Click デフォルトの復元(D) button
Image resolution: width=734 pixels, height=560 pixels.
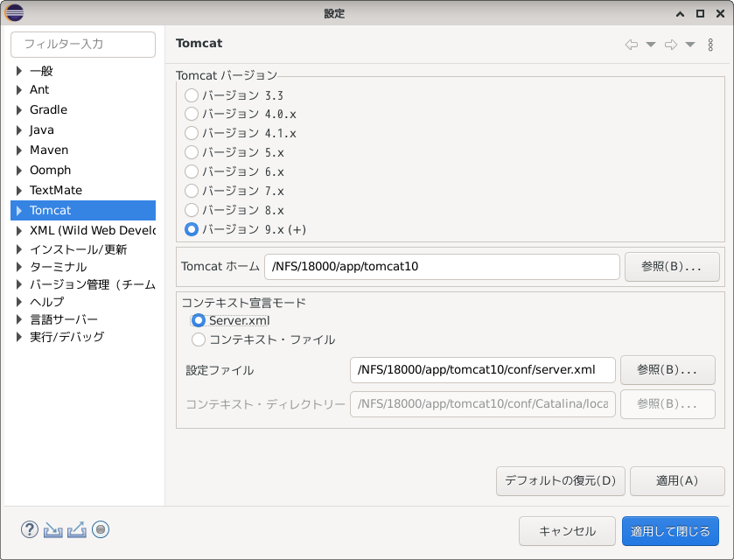click(x=560, y=481)
